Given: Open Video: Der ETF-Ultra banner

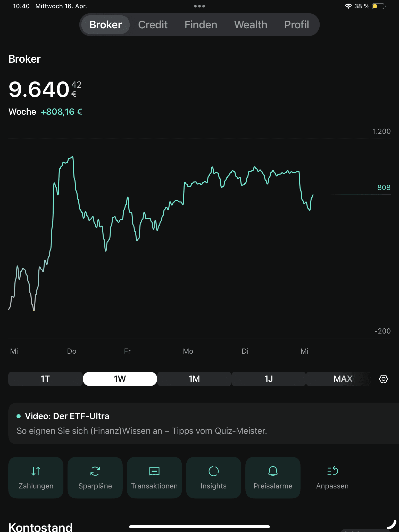Looking at the screenshot, I should (x=204, y=423).
